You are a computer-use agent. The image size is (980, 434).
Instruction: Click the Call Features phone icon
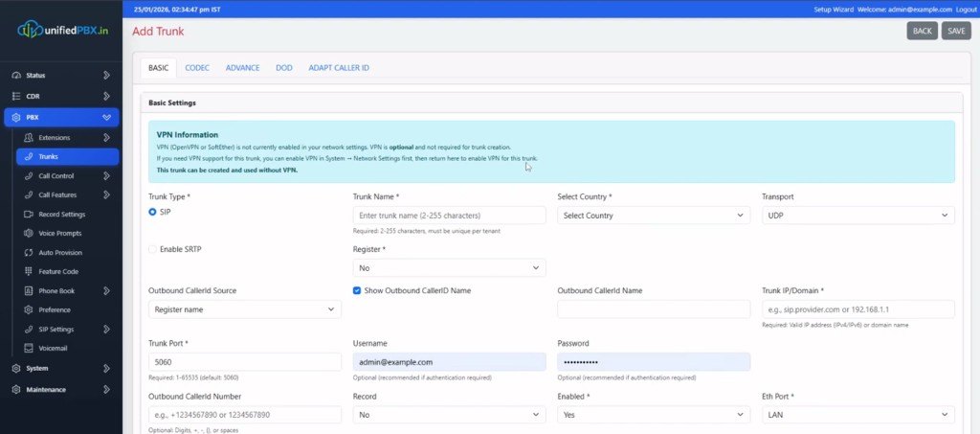[28, 195]
